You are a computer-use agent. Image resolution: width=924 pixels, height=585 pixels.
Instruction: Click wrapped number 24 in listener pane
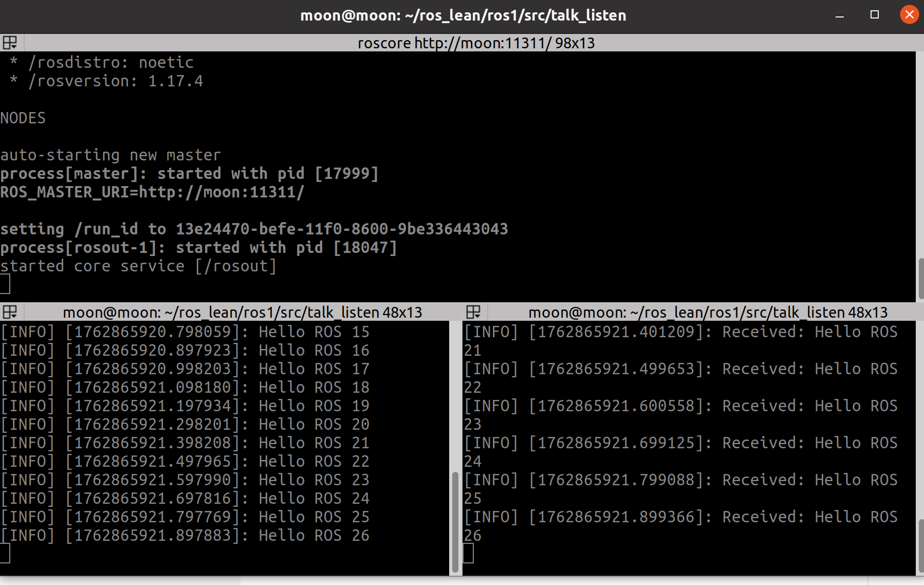pyautogui.click(x=473, y=461)
